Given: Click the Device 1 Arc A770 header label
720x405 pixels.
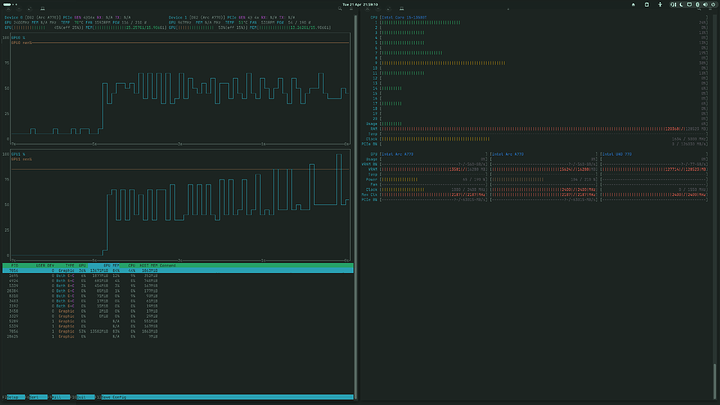Looking at the screenshot, I should click(x=197, y=17).
